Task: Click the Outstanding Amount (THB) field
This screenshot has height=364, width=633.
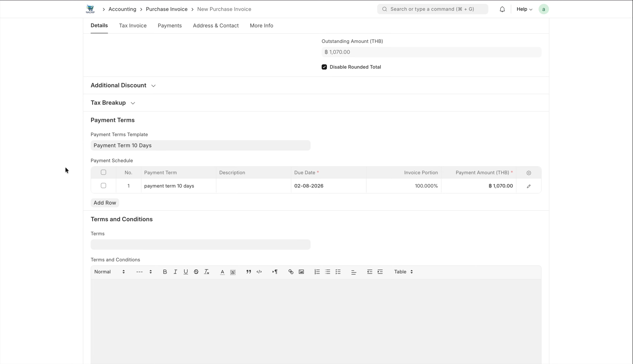Action: [431, 52]
